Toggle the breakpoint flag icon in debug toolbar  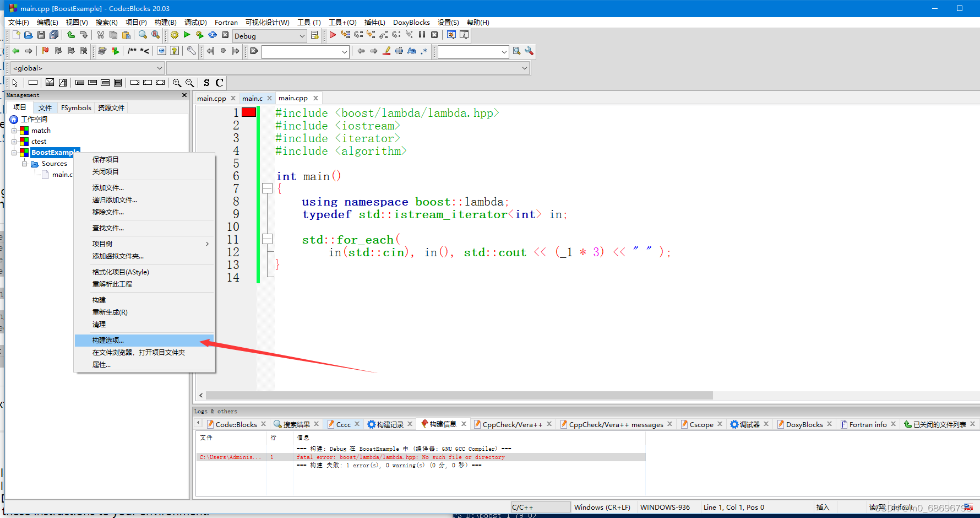[45, 51]
